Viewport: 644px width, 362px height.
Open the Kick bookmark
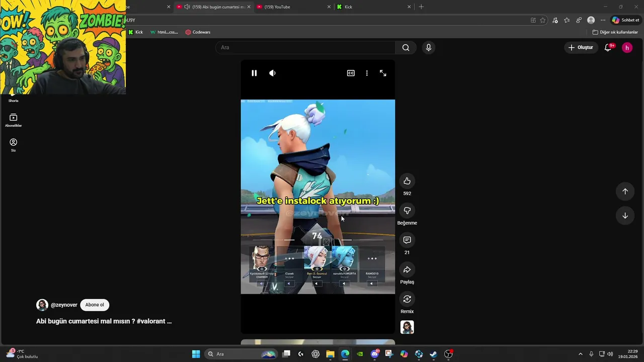pos(135,32)
